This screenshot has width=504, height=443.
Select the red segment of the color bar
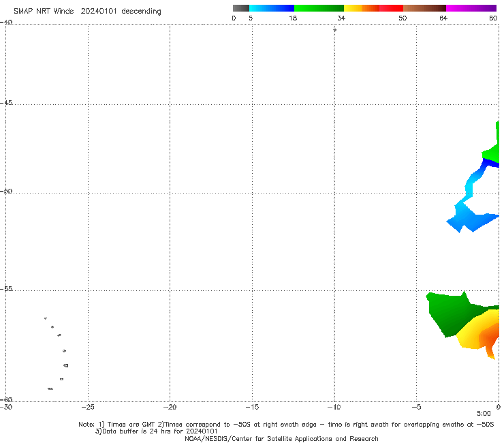[391, 8]
